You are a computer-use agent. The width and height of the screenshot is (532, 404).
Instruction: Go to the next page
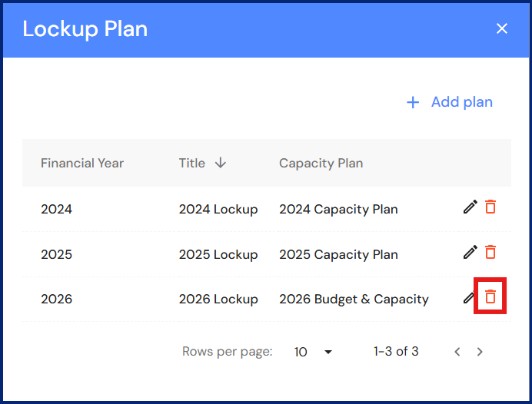480,352
